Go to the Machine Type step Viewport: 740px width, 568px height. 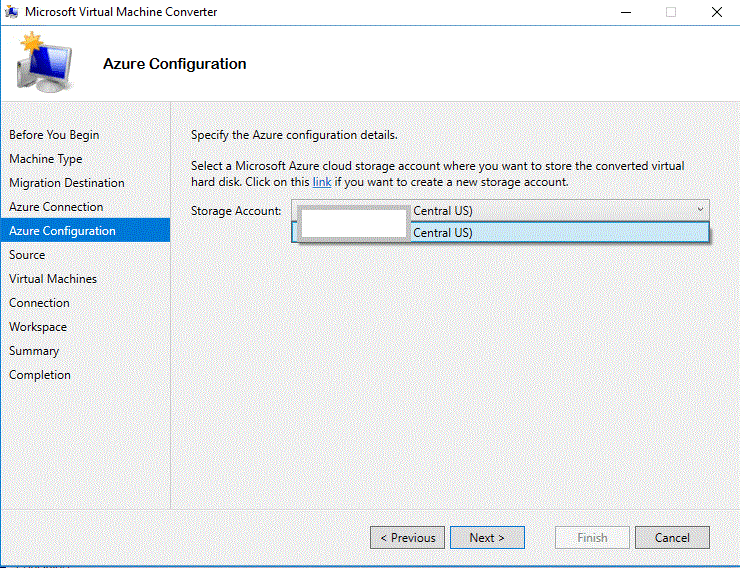[46, 159]
